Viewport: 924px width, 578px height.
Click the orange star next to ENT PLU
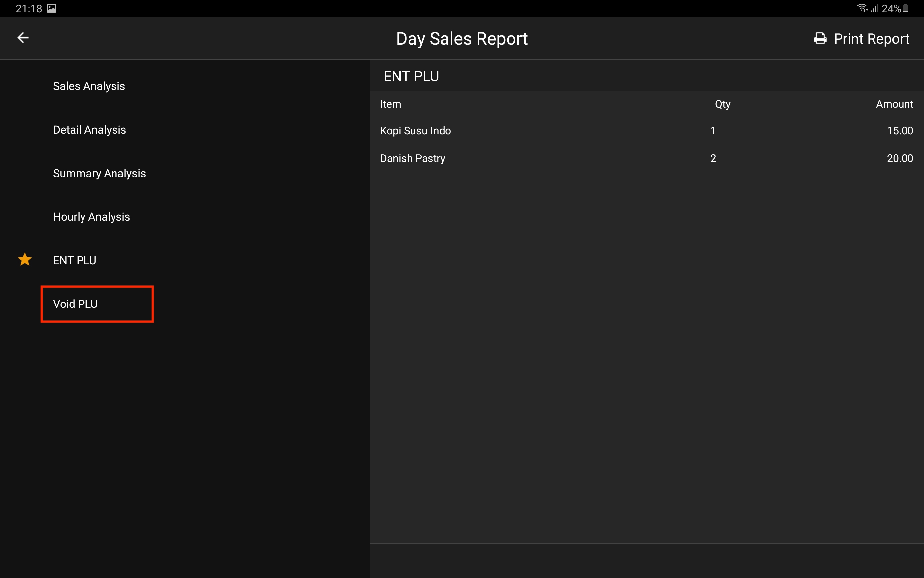click(x=25, y=260)
